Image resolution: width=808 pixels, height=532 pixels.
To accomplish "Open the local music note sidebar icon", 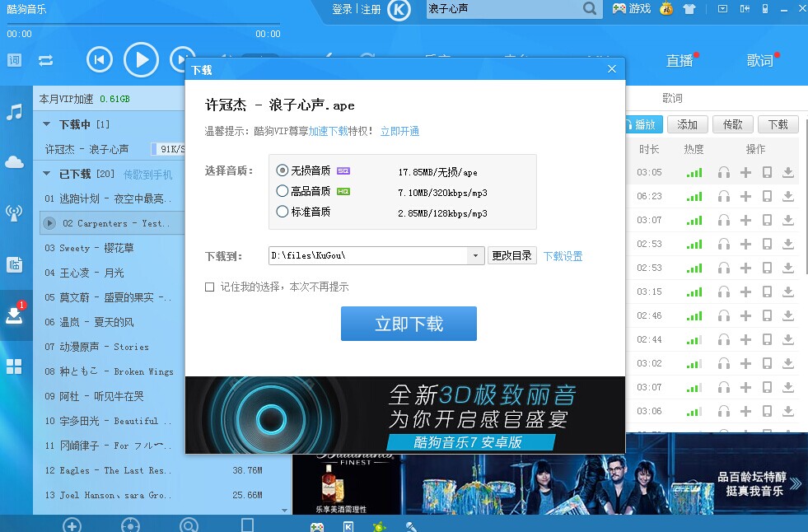I will click(x=15, y=112).
